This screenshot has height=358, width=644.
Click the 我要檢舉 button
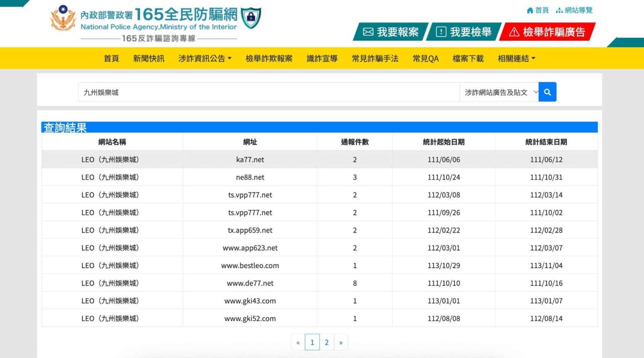point(464,32)
